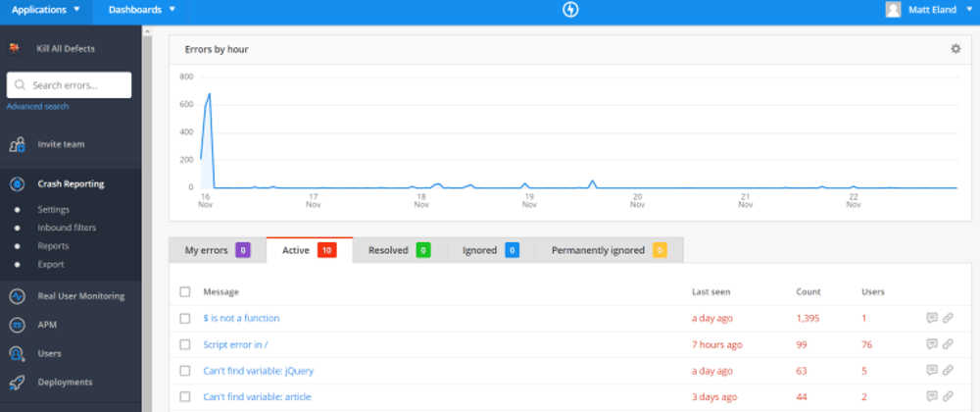The height and width of the screenshot is (412, 980).
Task: Click the Crash Reporting sidebar label
Action: (x=71, y=184)
